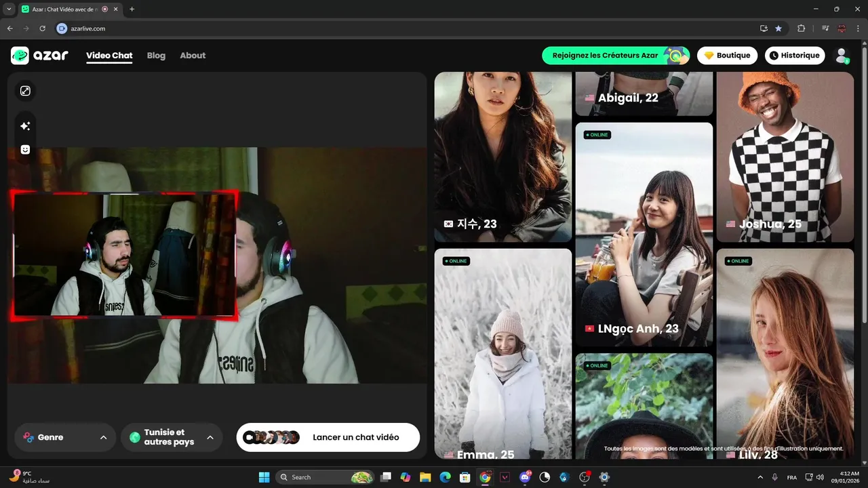Click the red-framed webcam overlay preview
868x488 pixels.
click(124, 254)
